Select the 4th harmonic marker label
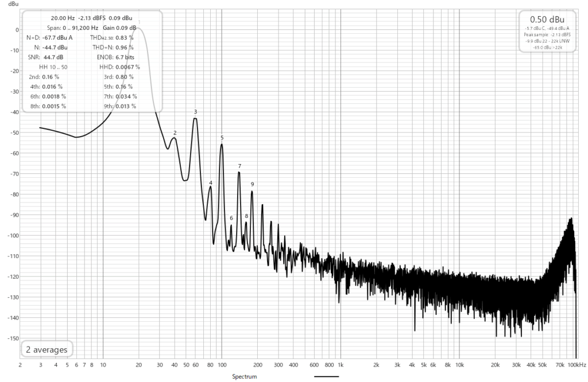This screenshot has width=588, height=382. [211, 183]
